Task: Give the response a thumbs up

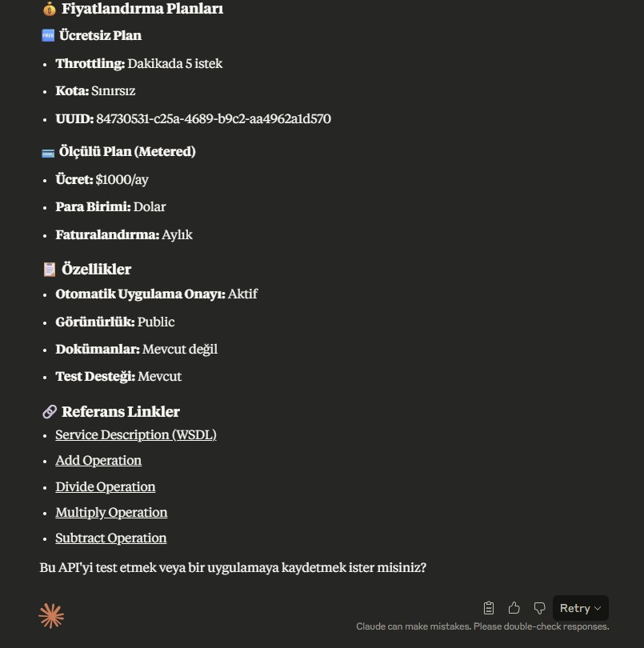Action: coord(514,608)
